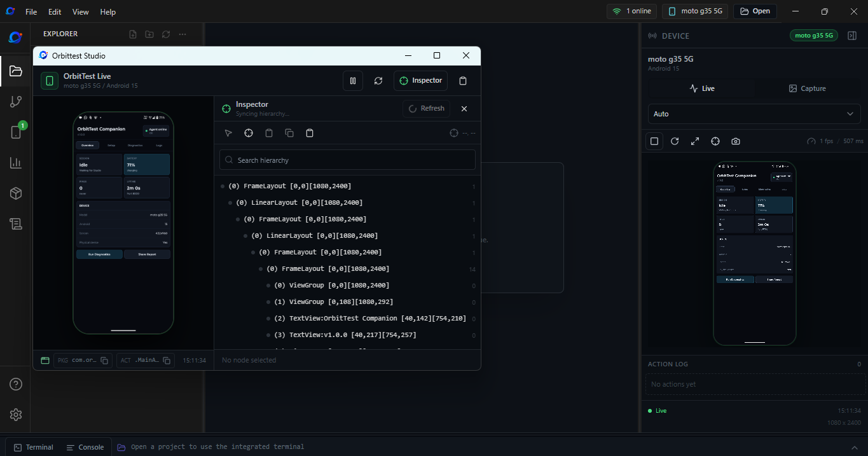Open the Explorer folder icon in sidebar
This screenshot has height=456, width=868.
pos(16,71)
